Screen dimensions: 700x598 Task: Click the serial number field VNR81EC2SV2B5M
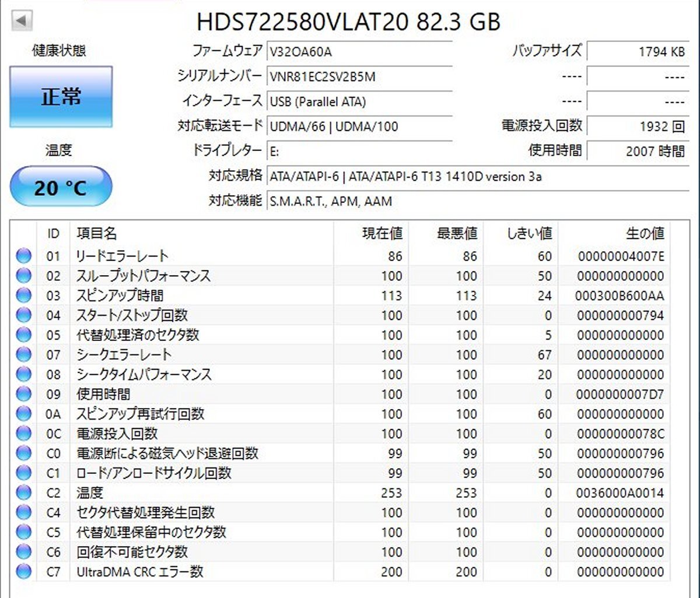click(x=359, y=76)
